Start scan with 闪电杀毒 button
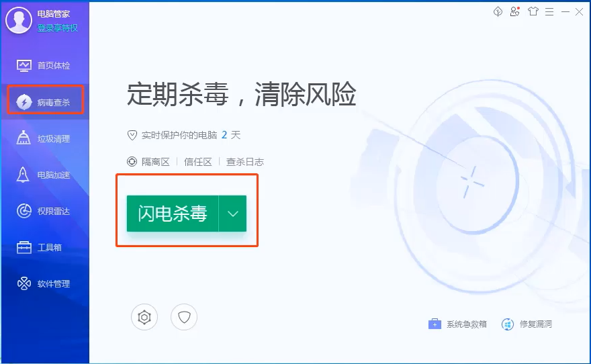The height and width of the screenshot is (364, 591). click(173, 214)
